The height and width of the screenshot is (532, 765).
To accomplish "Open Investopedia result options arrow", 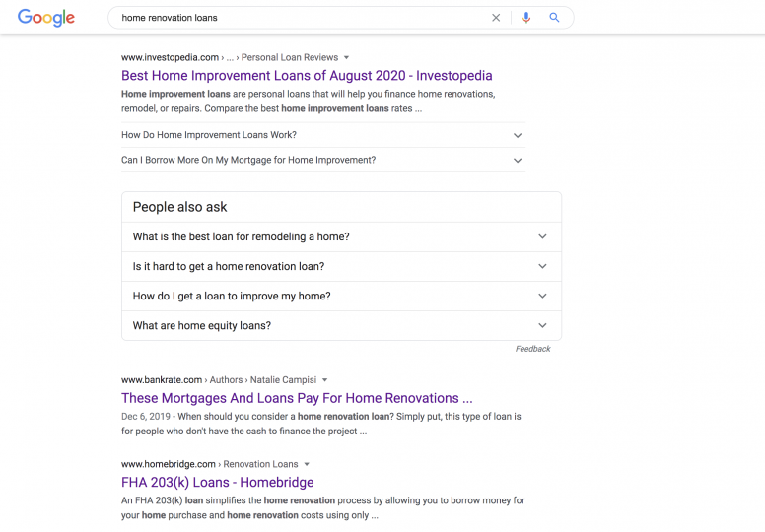I will (346, 58).
